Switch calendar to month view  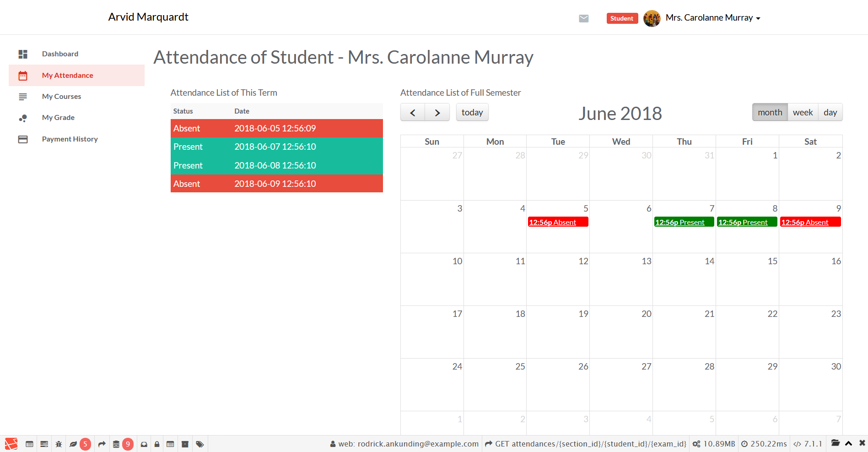coord(770,113)
